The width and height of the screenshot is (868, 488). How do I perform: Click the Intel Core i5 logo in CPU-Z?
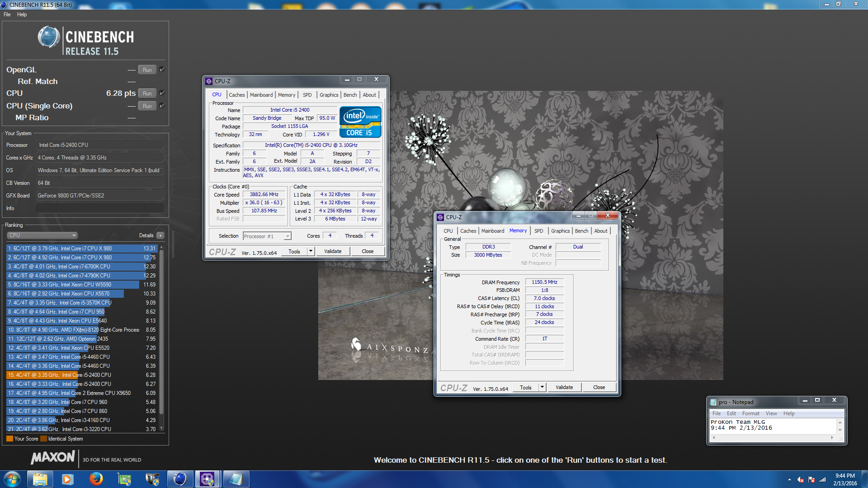click(x=360, y=122)
